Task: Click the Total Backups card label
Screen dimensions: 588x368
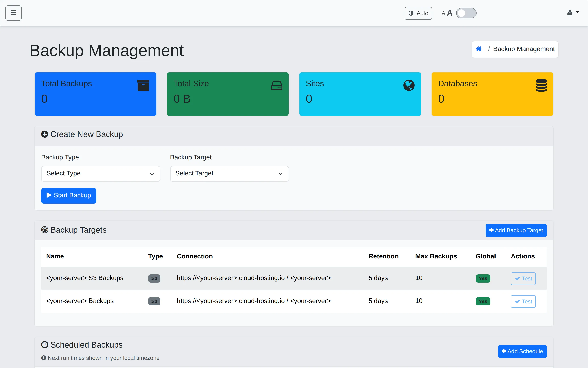Action: coord(67,83)
